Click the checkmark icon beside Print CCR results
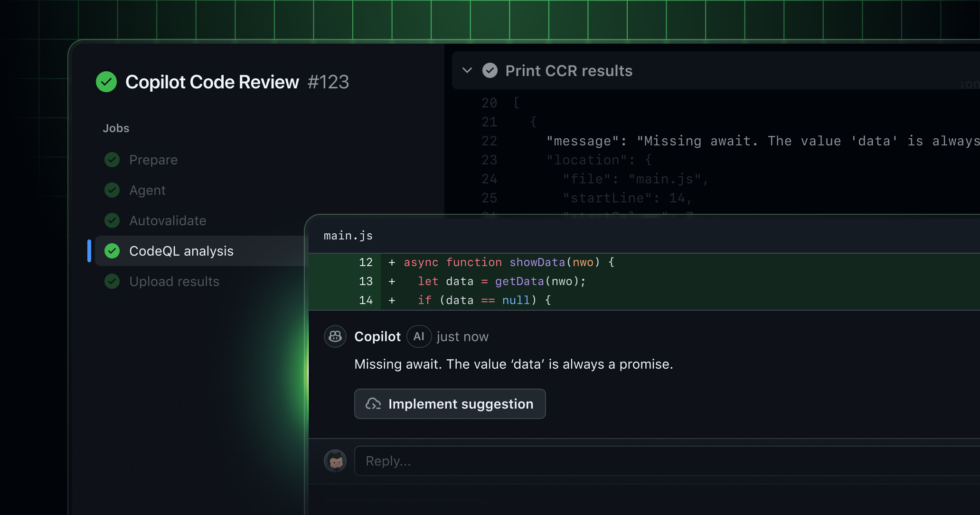 point(490,70)
